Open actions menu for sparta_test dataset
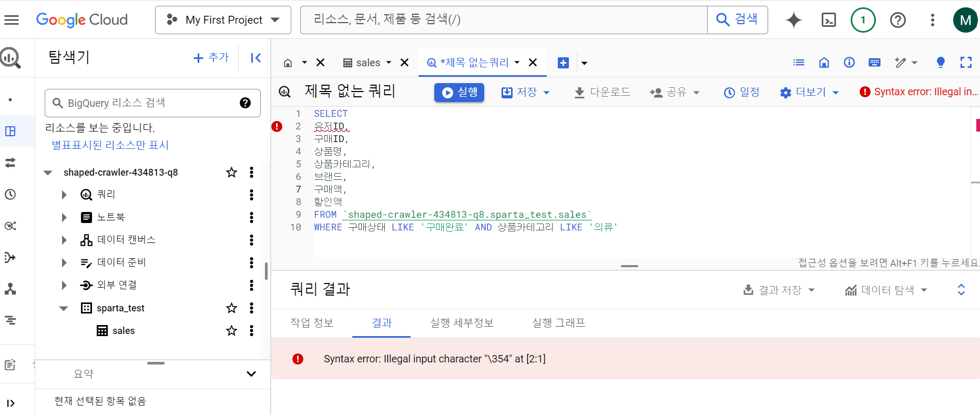This screenshot has height=415, width=980. click(251, 308)
